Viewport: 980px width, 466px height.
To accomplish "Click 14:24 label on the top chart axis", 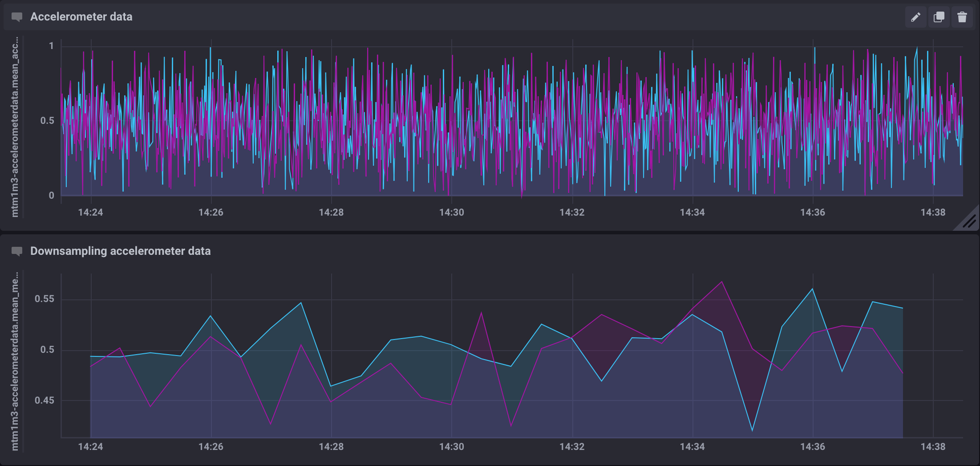I will [90, 213].
